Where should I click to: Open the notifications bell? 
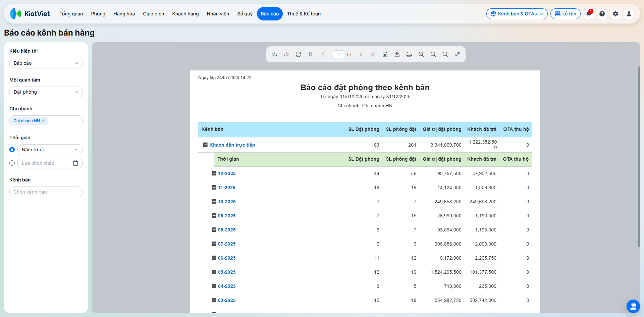tap(589, 14)
